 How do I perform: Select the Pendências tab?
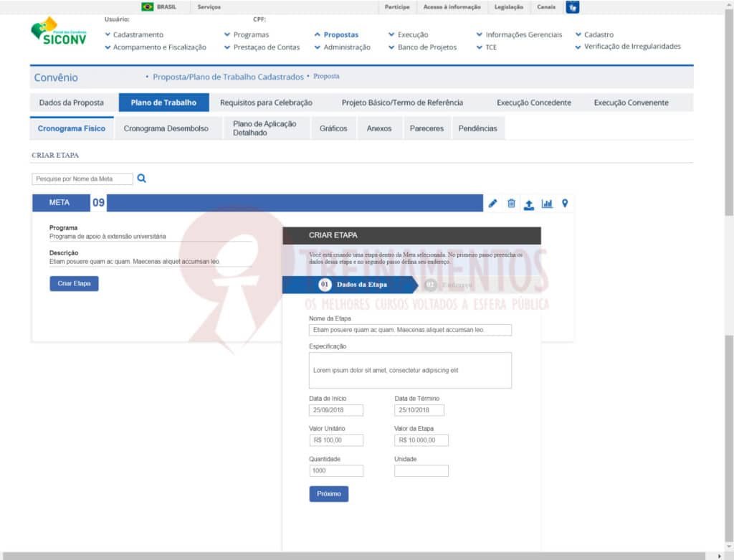tap(477, 129)
